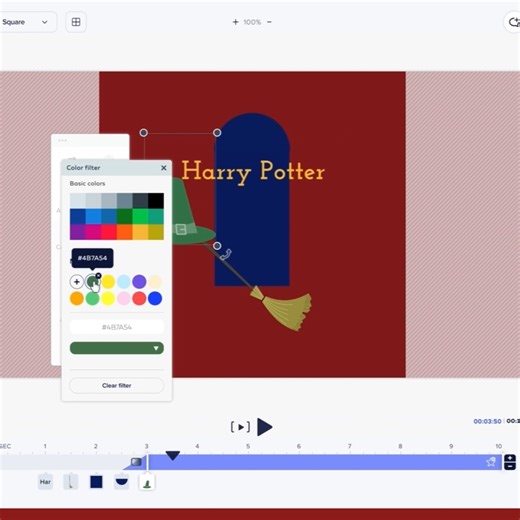520x520 pixels.
Task: Click the partially visible top-right toolbar icon
Action: point(513,22)
